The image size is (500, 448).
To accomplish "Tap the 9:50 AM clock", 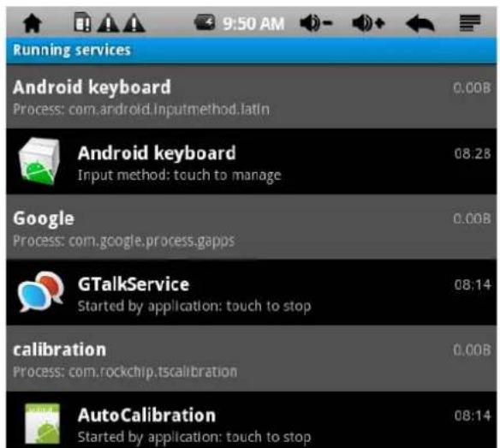I will (253, 24).
